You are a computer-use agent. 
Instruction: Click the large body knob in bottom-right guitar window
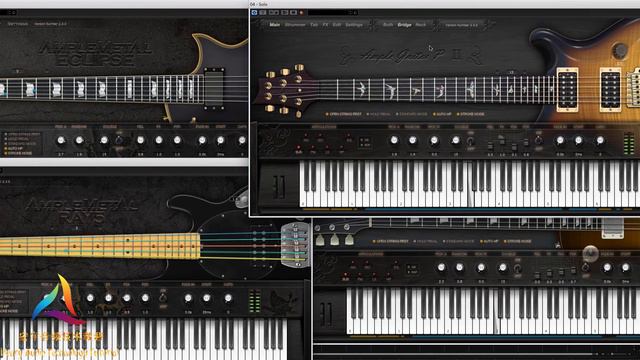(x=590, y=253)
